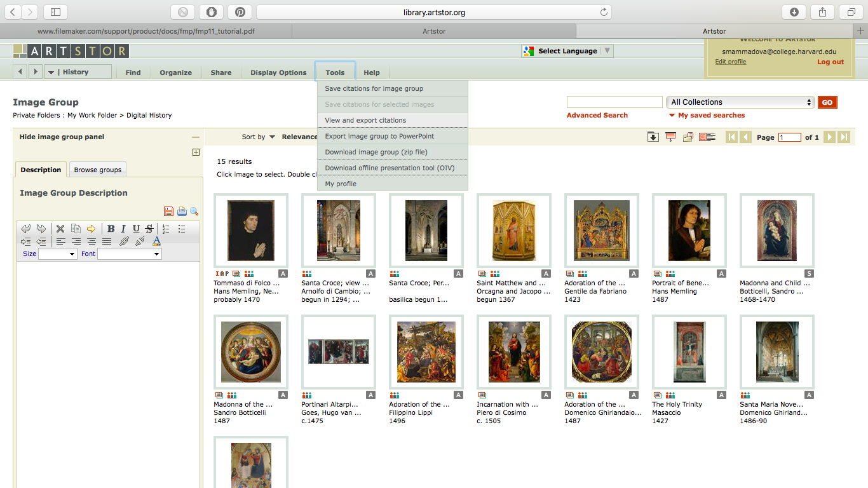The width and height of the screenshot is (868, 488).
Task: Choose Save citations for image group
Action: pyautogui.click(x=393, y=88)
